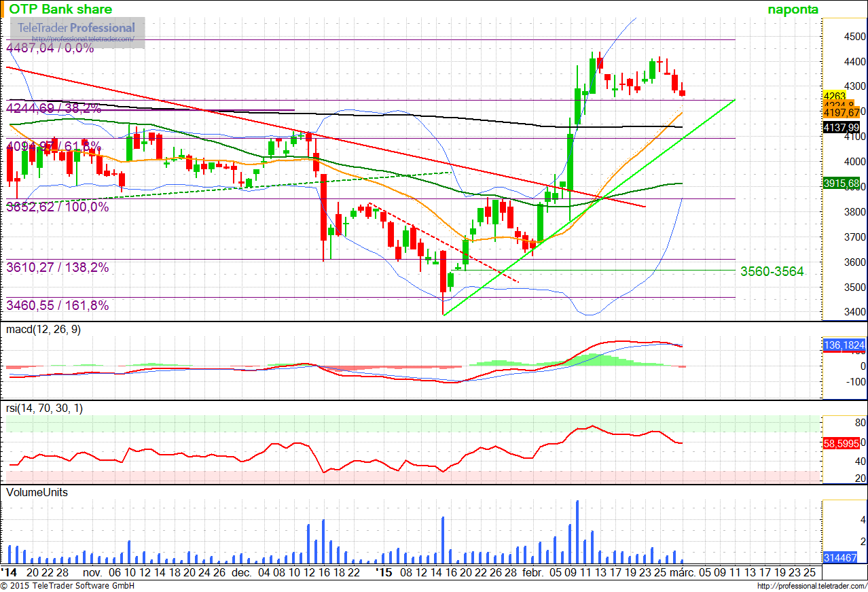This screenshot has height=592, width=868.
Task: Click the "© 2015 TeleTrader Software GmbH" copyright text
Action: (x=67, y=586)
